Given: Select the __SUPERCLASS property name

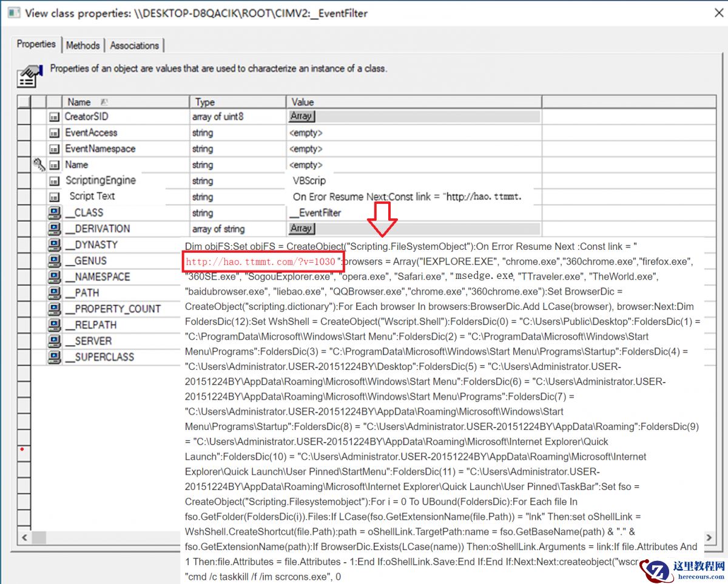Looking at the screenshot, I should pos(100,357).
